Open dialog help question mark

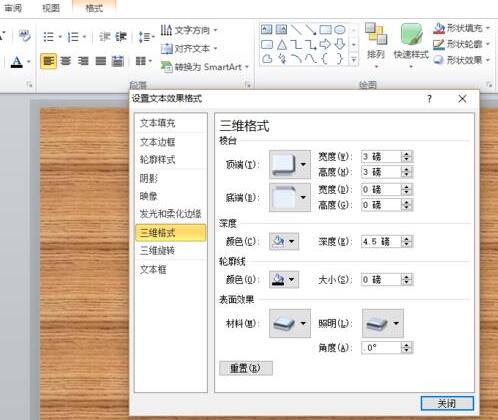coord(429,99)
